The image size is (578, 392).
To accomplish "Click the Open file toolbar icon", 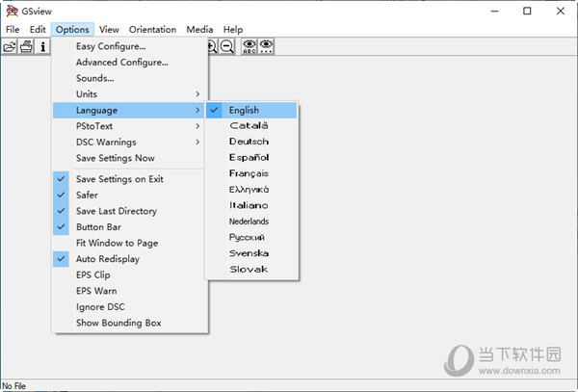I will 10,47.
